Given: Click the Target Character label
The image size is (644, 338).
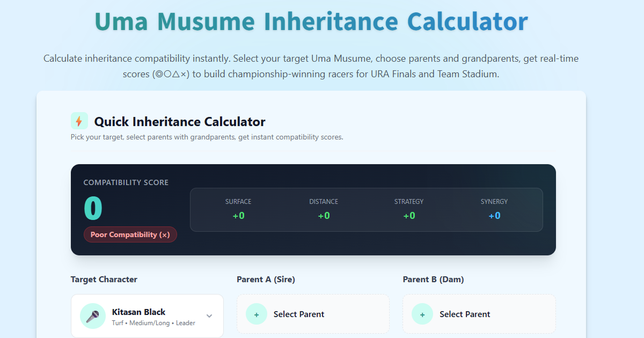Looking at the screenshot, I should pyautogui.click(x=104, y=280).
